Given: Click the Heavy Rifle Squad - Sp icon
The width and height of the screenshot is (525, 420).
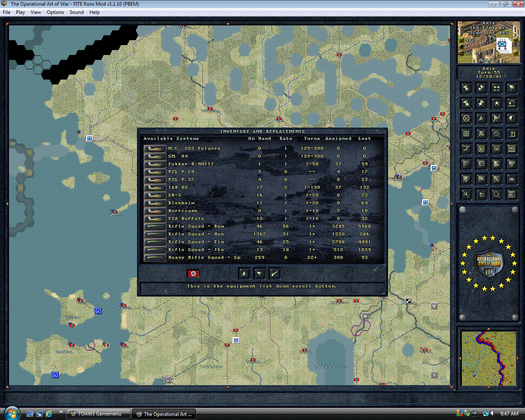Looking at the screenshot, I should [155, 258].
